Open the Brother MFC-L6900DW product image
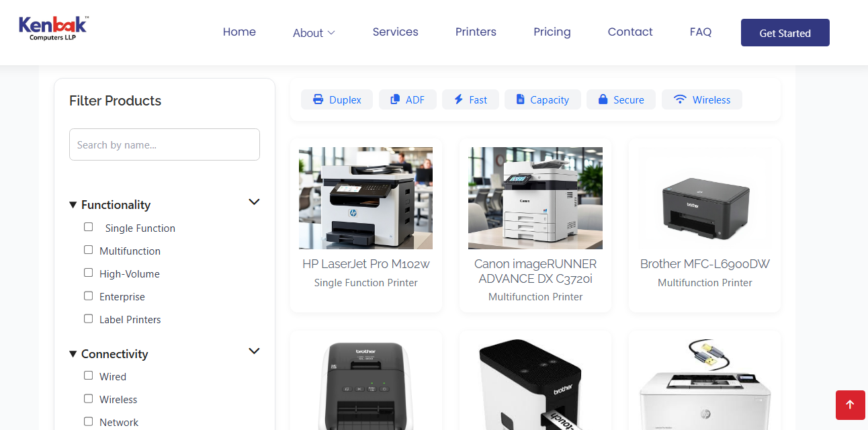The height and width of the screenshot is (430, 868). [x=705, y=198]
